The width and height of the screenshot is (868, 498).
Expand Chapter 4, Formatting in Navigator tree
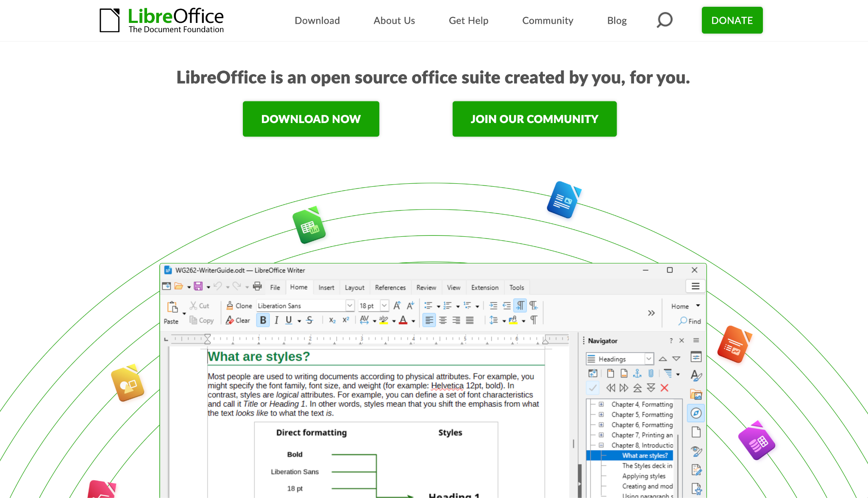point(601,404)
